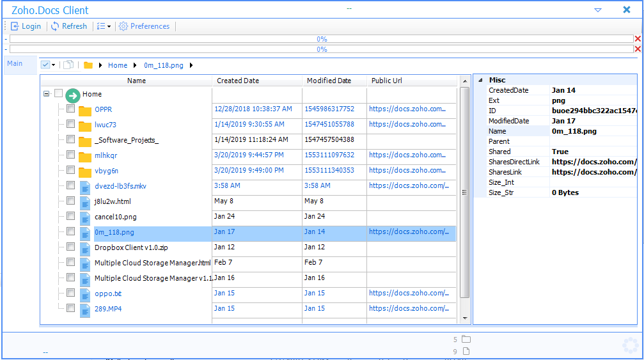
Task: Expand the arrow before Home in breadcrumb
Action: [100, 65]
